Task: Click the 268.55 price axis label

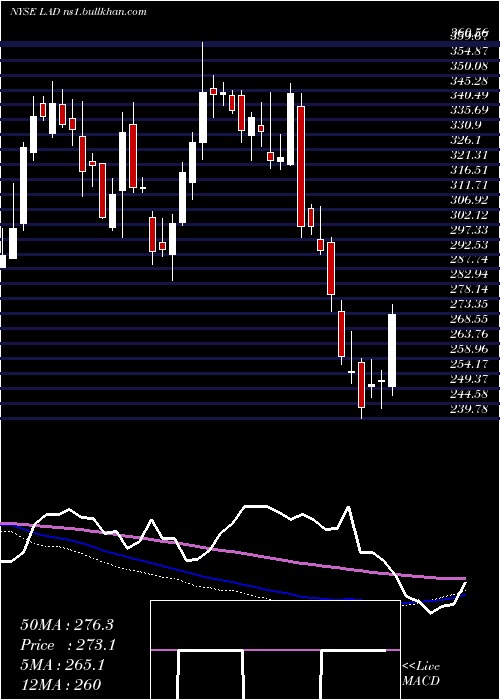Action: [x=469, y=319]
